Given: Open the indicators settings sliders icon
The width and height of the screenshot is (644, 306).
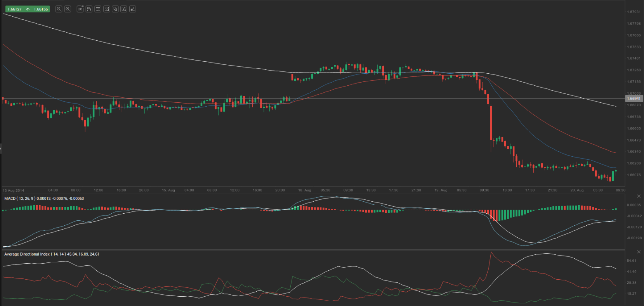Looking at the screenshot, I should pyautogui.click(x=98, y=9).
